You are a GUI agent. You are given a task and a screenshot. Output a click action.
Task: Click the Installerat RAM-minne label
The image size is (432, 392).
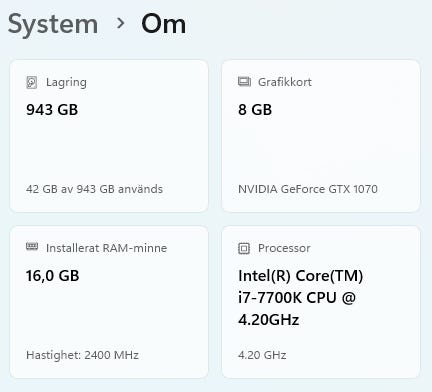tap(106, 248)
